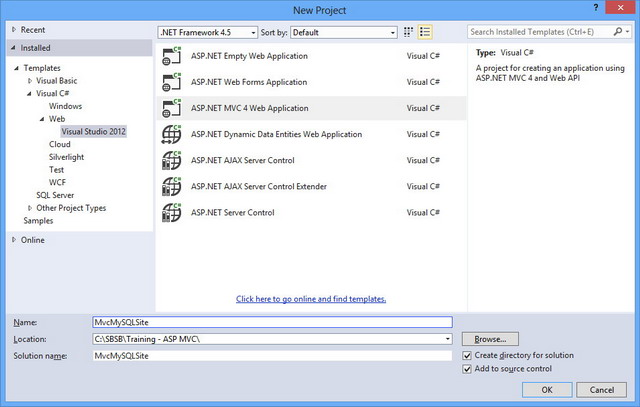640x407 pixels.
Task: Click the project Name input field
Action: (272, 323)
